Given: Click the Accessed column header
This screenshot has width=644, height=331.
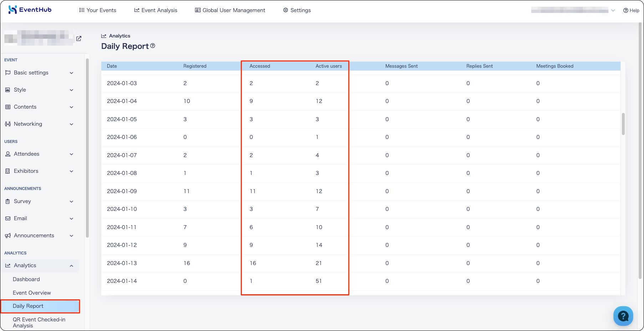Looking at the screenshot, I should pyautogui.click(x=260, y=66).
